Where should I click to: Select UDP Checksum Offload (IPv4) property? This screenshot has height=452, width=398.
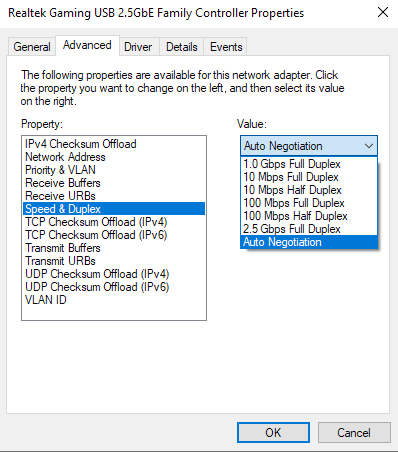pos(114,274)
